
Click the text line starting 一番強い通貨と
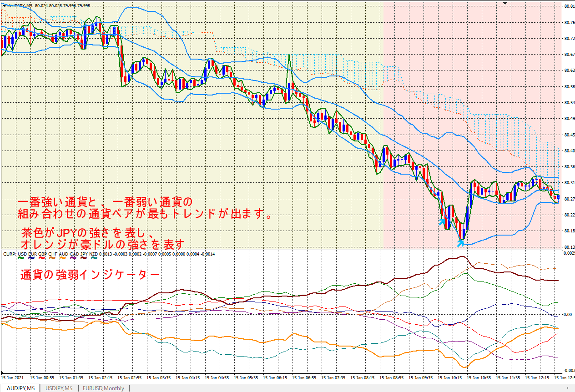[x=106, y=202]
